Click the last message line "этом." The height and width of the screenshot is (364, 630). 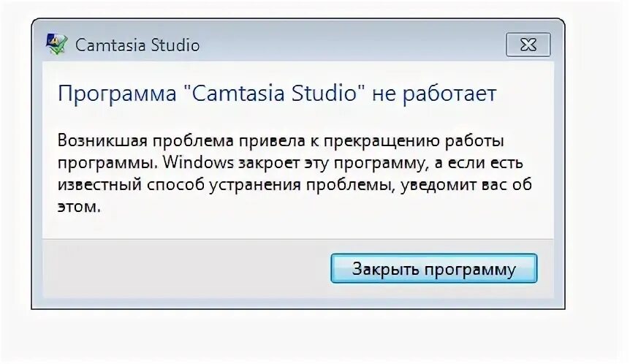pyautogui.click(x=76, y=207)
